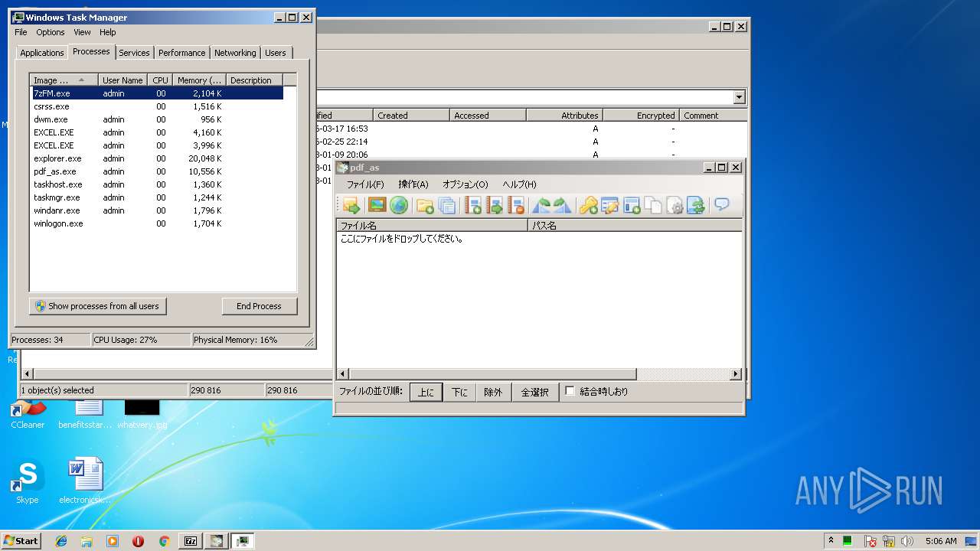This screenshot has width=980, height=551.
Task: Open the File menu in Task Manager
Action: pos(21,32)
